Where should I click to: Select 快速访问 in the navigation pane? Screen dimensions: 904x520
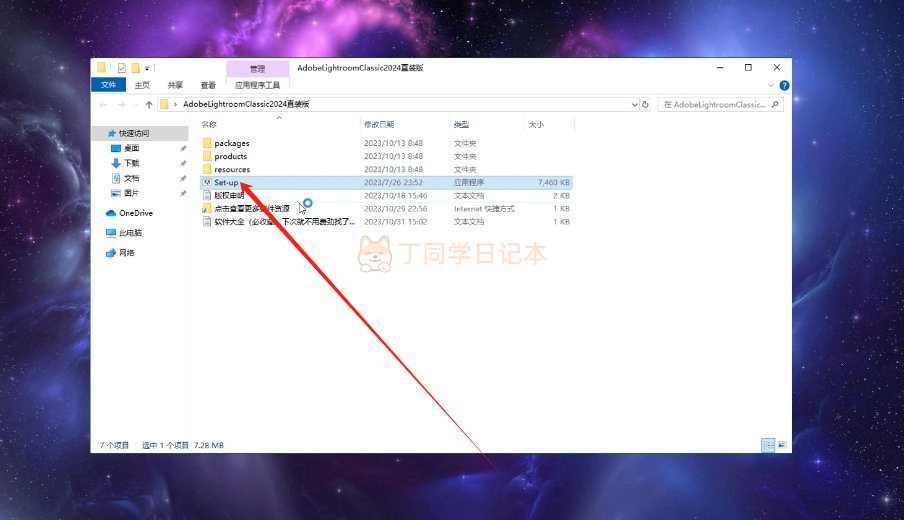(x=134, y=133)
